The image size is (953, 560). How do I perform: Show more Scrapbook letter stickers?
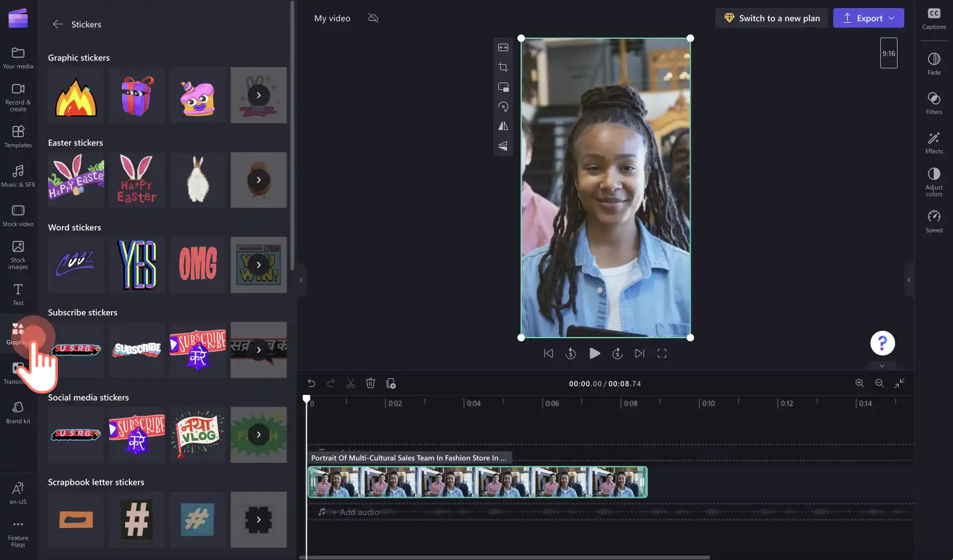click(259, 519)
